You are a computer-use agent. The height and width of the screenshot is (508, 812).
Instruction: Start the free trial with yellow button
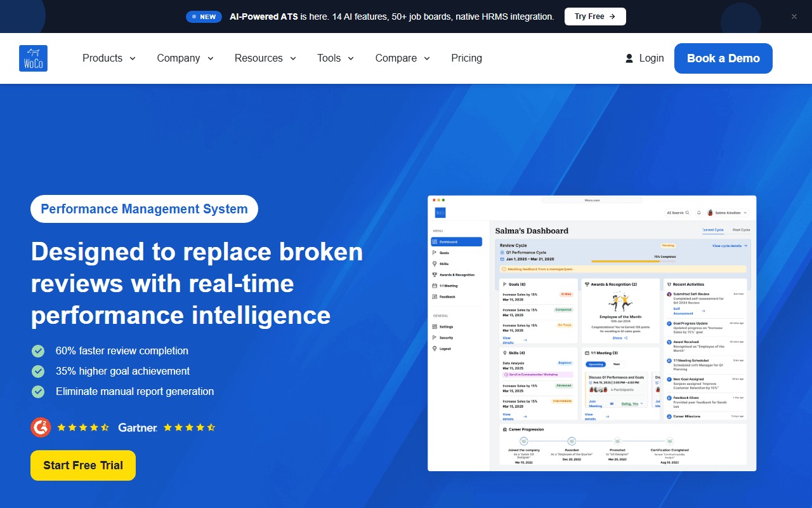pyautogui.click(x=83, y=465)
